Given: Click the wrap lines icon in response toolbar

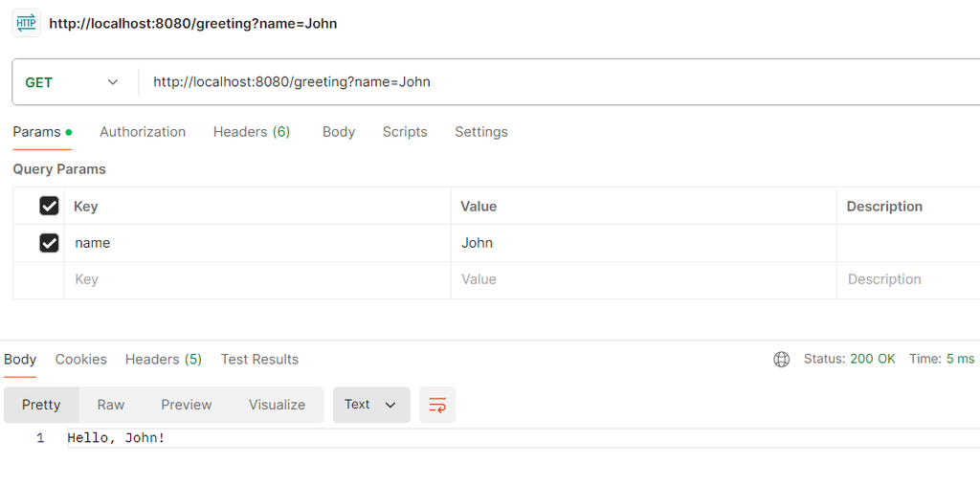Looking at the screenshot, I should click(x=437, y=405).
